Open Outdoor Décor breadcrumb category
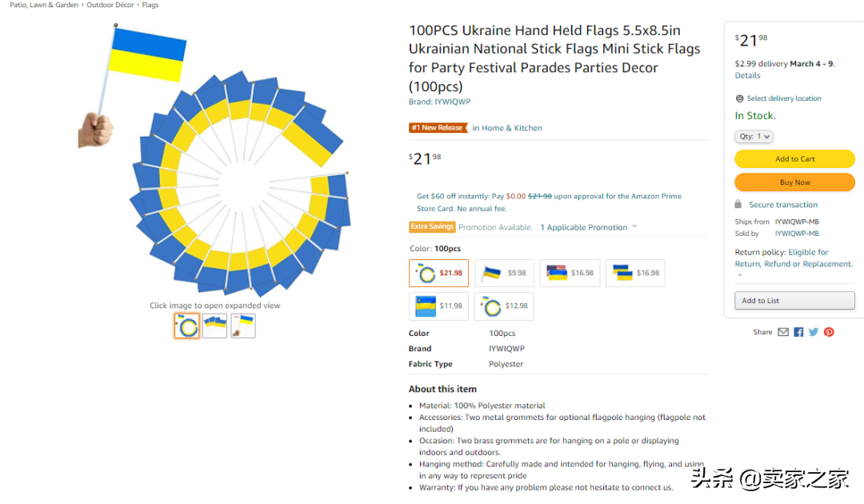The height and width of the screenshot is (504, 864). (x=110, y=5)
